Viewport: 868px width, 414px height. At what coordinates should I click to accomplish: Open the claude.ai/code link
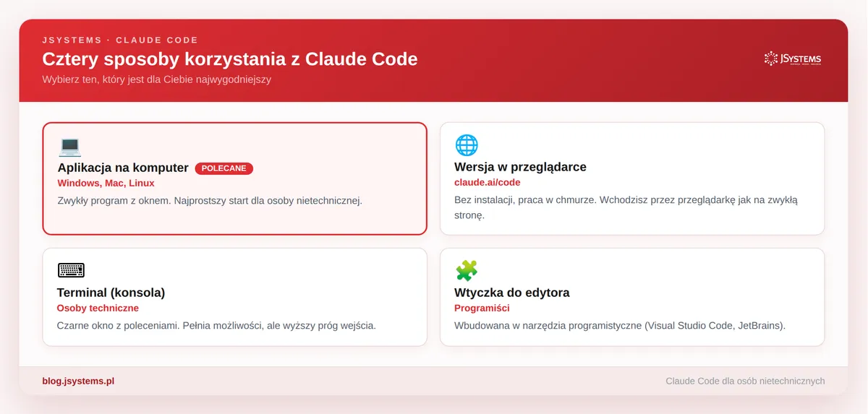click(488, 182)
